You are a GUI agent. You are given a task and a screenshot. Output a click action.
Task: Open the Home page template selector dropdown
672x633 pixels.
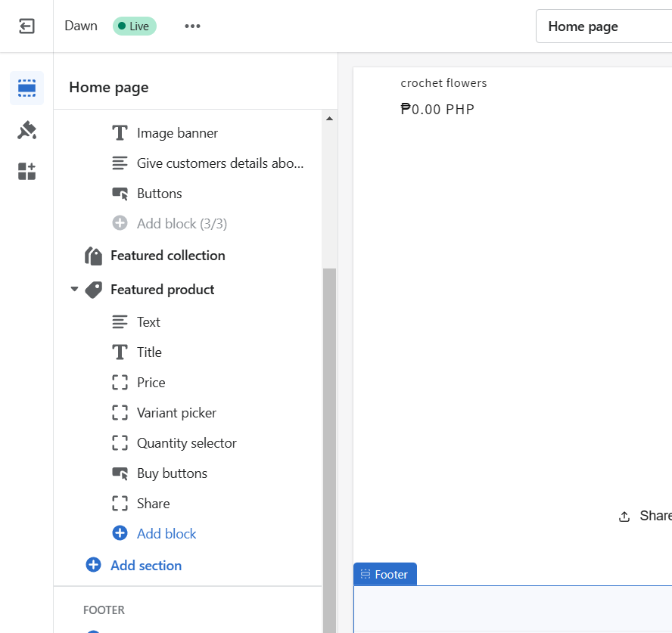[x=604, y=26]
